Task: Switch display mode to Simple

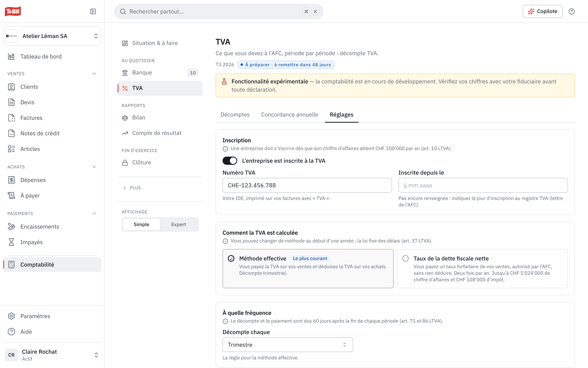Action: (141, 224)
